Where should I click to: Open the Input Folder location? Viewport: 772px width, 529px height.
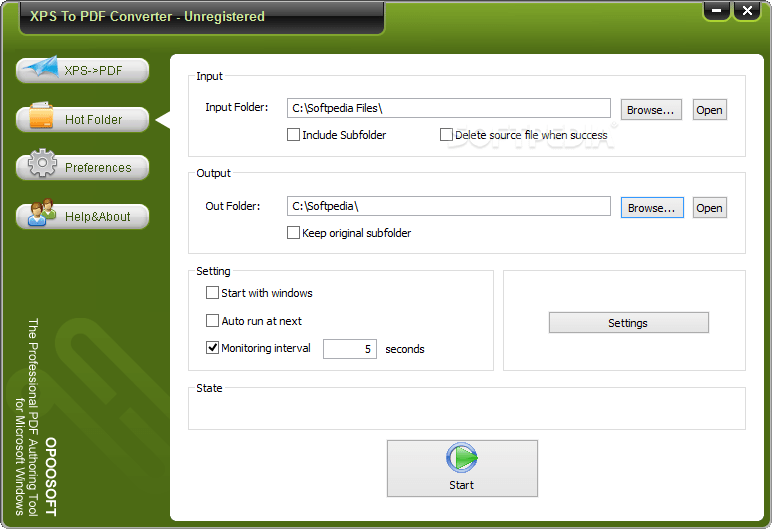(709, 110)
